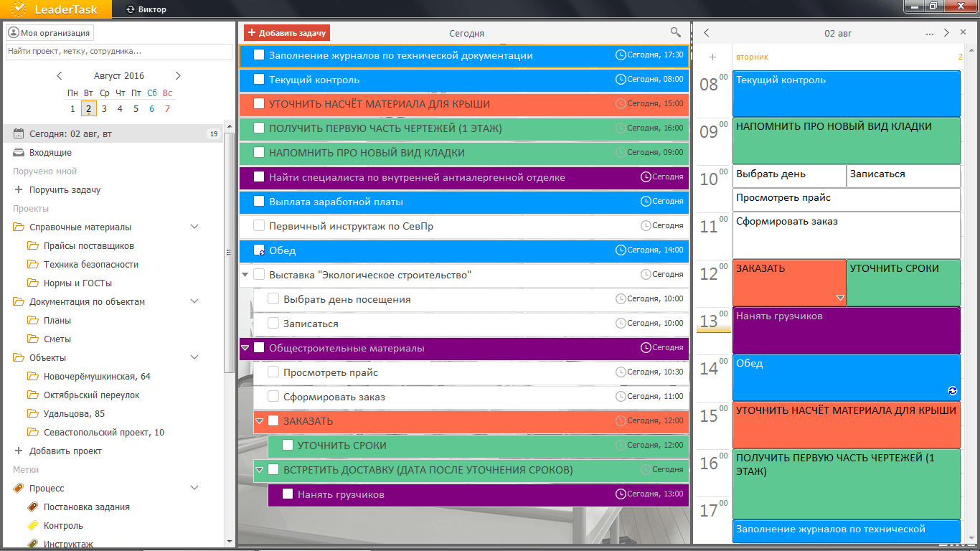Collapse the Справочные материалы project folder
The width and height of the screenshot is (980, 551).
(x=194, y=227)
